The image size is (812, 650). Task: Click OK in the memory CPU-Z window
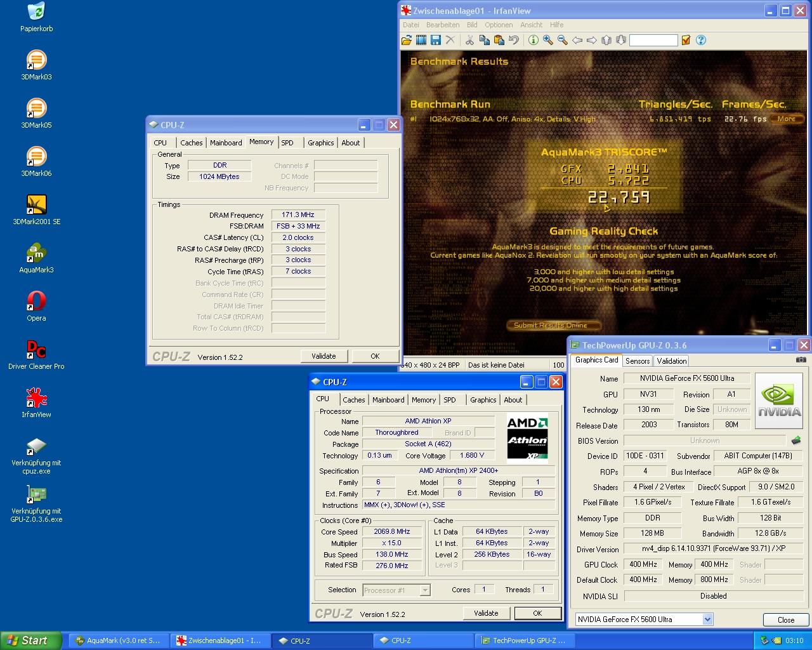[375, 356]
